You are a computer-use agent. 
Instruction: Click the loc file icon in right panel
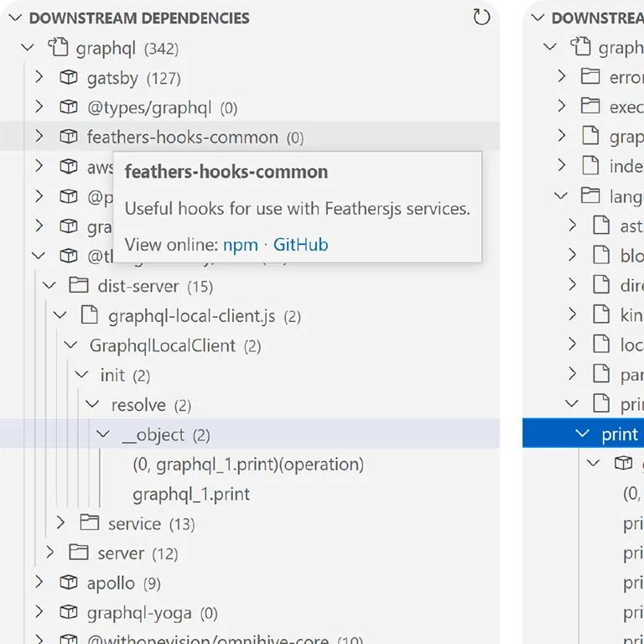coord(601,344)
